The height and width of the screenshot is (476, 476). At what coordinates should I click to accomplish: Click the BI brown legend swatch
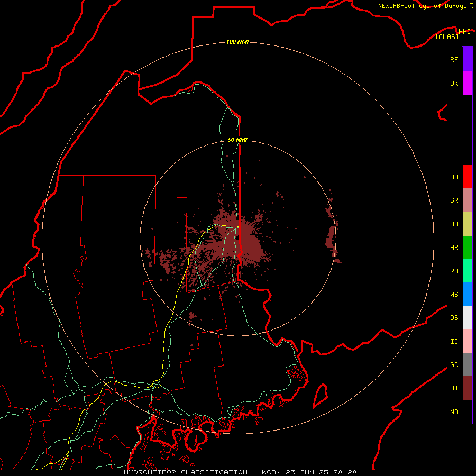[x=467, y=388]
